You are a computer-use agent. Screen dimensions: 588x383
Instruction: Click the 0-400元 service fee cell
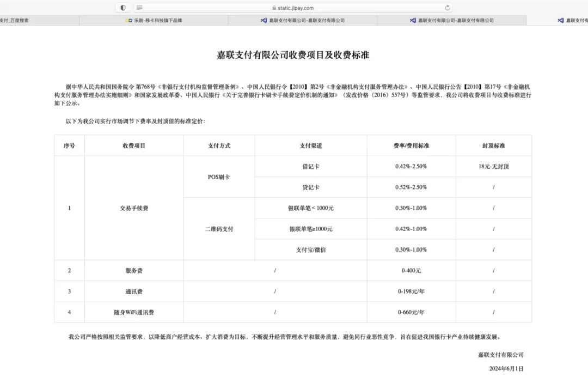(411, 271)
